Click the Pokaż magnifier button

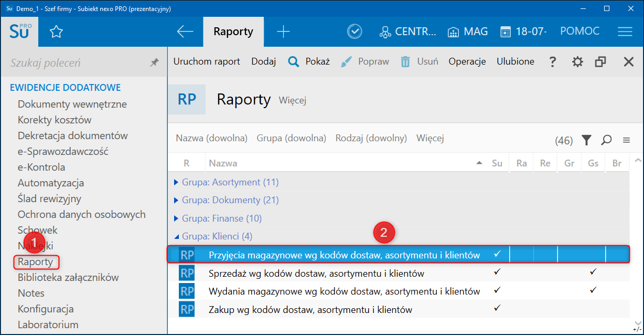(309, 61)
